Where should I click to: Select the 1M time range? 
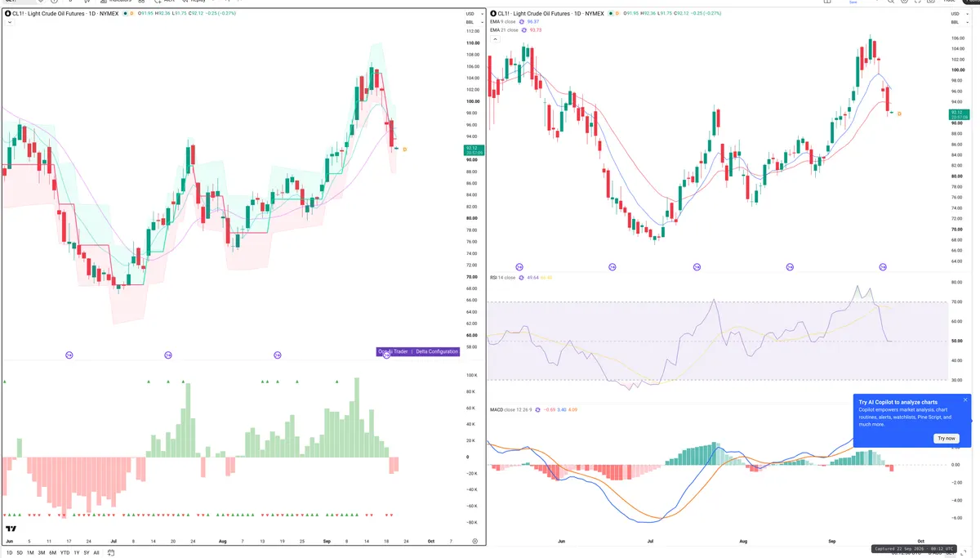click(30, 552)
